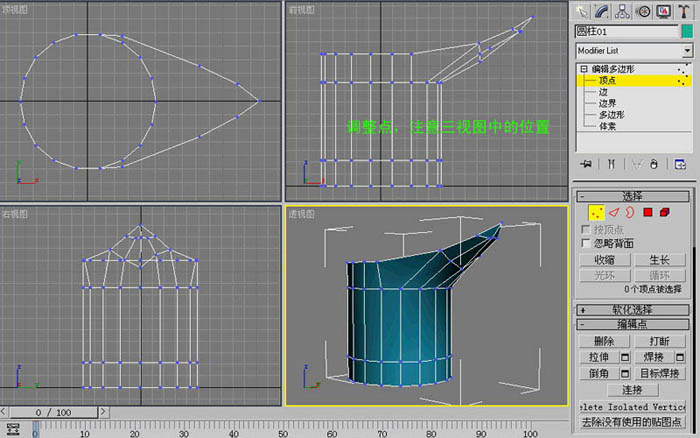Click the Pin Stack icon

[586, 164]
